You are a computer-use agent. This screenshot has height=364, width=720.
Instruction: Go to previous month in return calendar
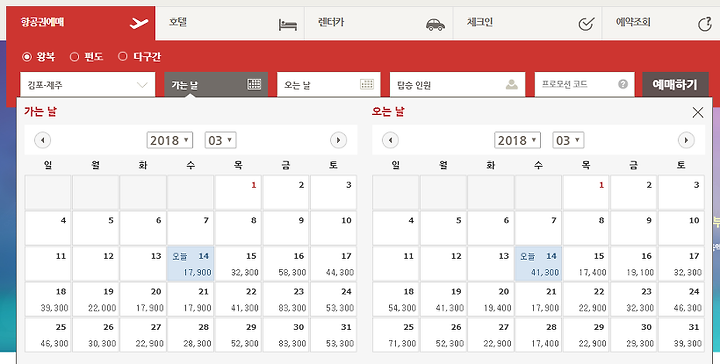tap(390, 140)
